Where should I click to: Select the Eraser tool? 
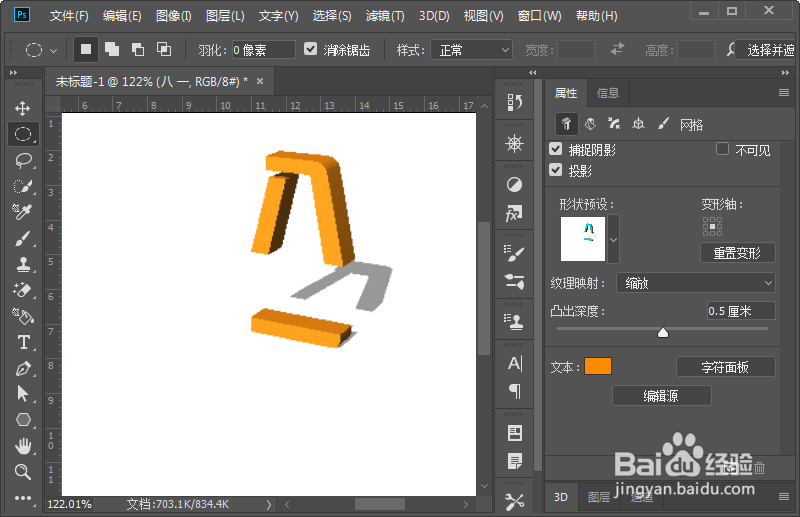22,290
